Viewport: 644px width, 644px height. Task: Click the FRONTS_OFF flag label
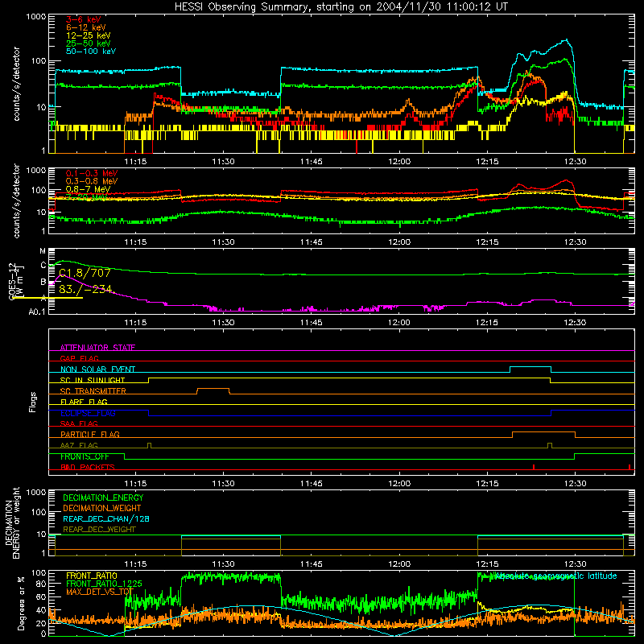(85, 456)
